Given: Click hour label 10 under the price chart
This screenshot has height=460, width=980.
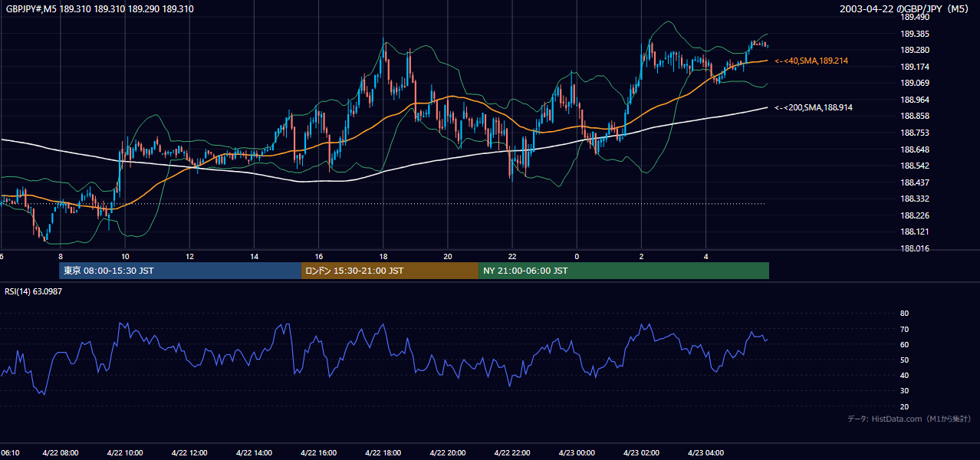Looking at the screenshot, I should [125, 257].
